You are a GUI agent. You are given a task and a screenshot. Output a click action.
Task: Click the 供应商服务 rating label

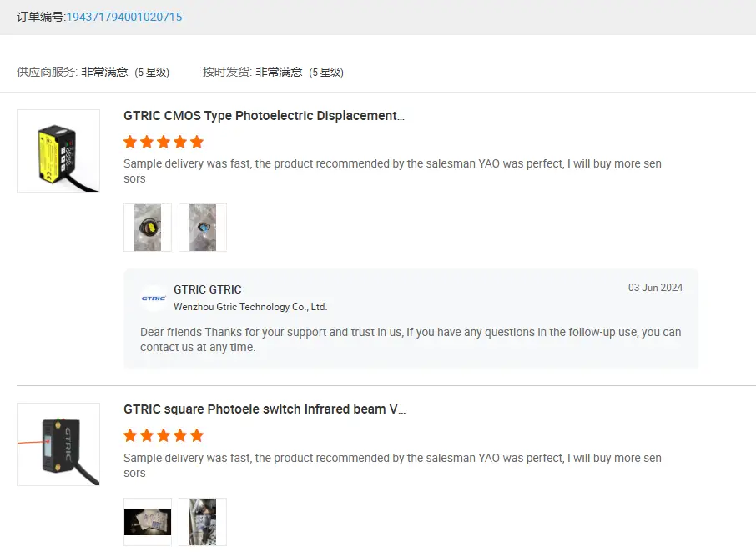(x=48, y=73)
